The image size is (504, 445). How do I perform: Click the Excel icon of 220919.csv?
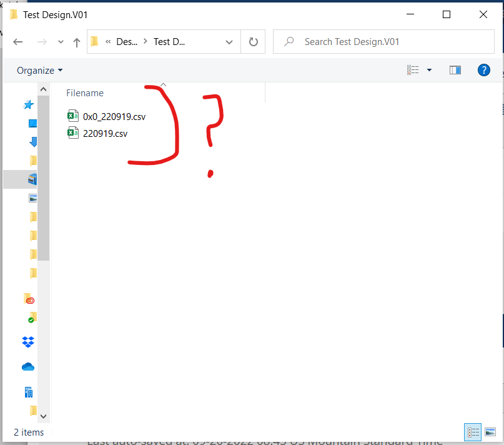coord(73,133)
